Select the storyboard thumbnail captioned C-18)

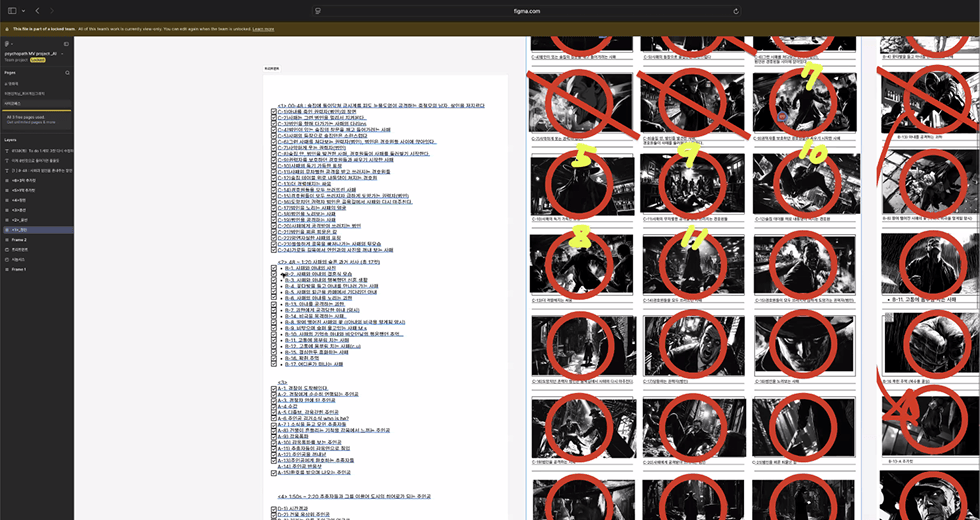tap(804, 345)
